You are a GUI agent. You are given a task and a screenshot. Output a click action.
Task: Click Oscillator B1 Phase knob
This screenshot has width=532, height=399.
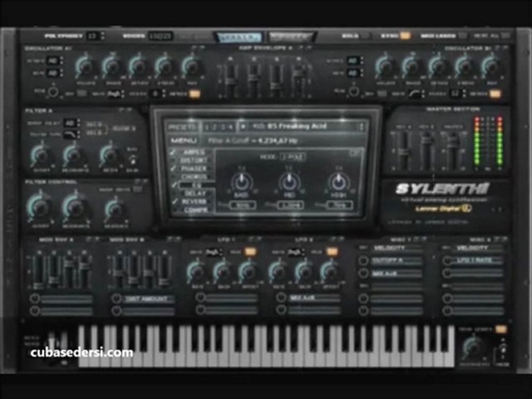click(x=412, y=66)
